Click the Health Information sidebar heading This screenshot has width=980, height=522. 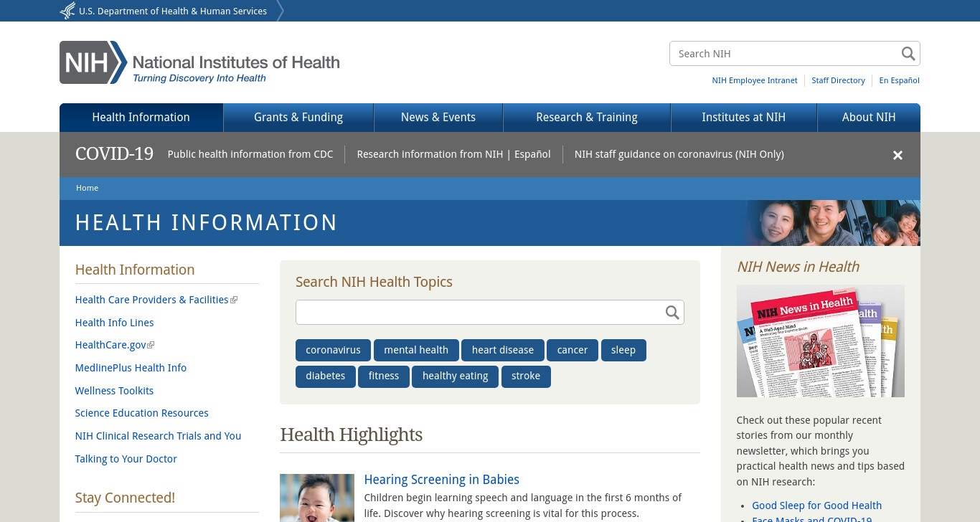coord(135,270)
